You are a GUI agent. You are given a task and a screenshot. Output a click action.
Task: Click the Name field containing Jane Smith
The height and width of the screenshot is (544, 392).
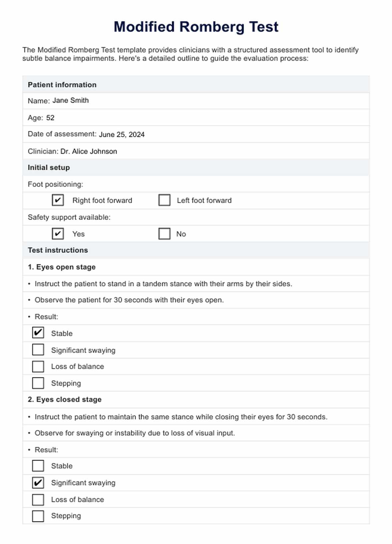pos(71,100)
